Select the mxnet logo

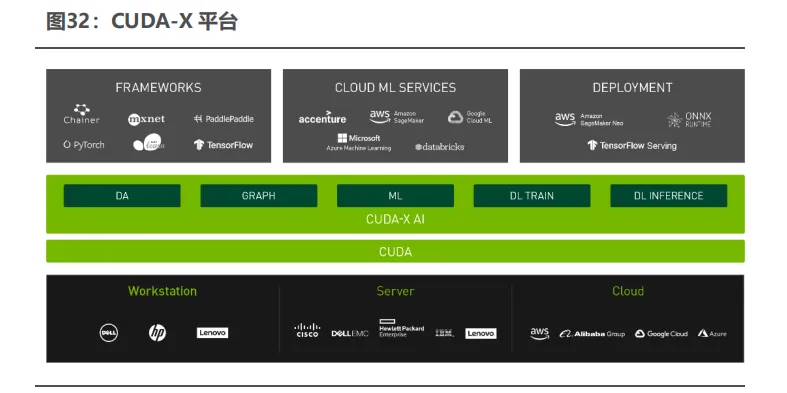coord(146,119)
